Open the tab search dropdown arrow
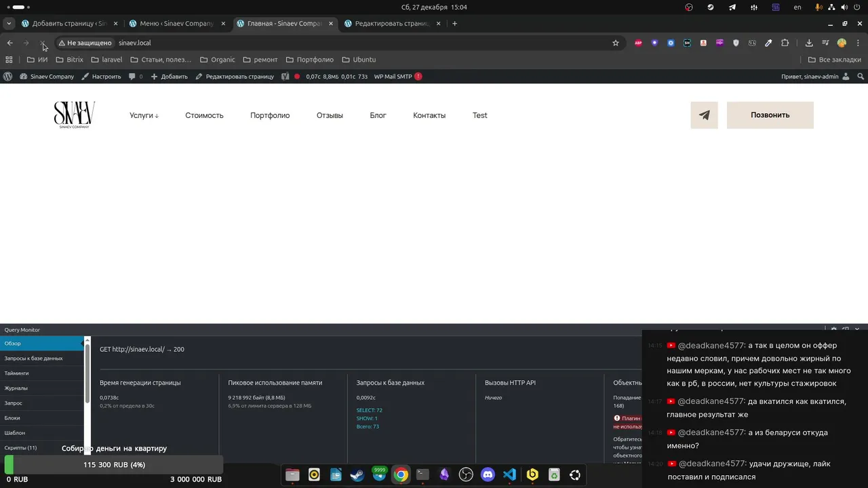The image size is (868, 488). 9,24
